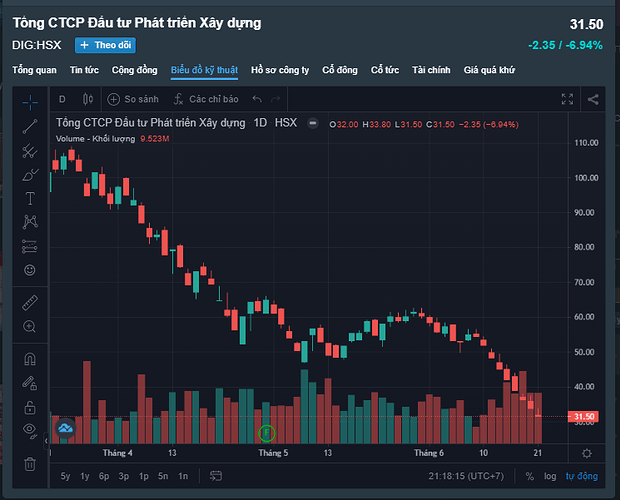This screenshot has height=500, width=620.
Task: Click the zoom in magnifier tool
Action: [x=30, y=327]
